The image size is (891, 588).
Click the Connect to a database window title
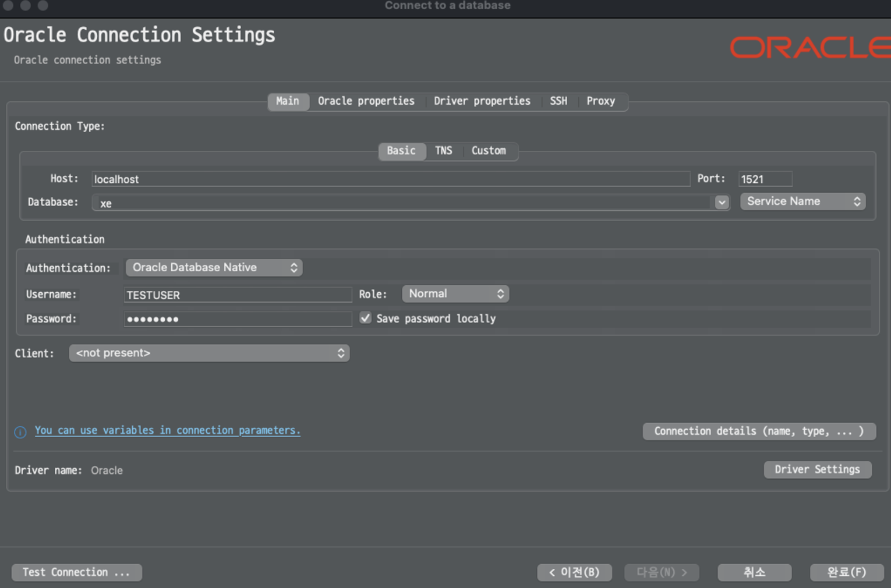click(448, 6)
